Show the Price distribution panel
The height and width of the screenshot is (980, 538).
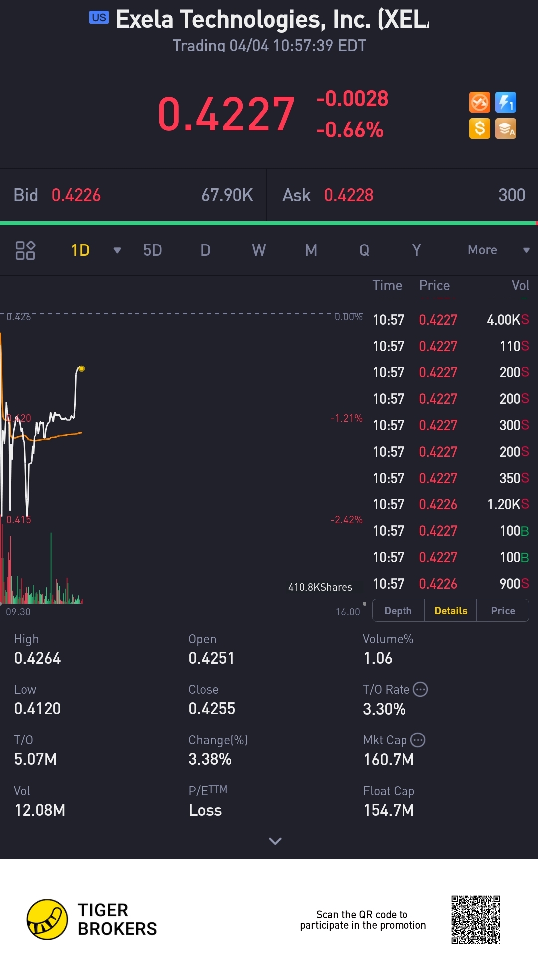tap(503, 611)
